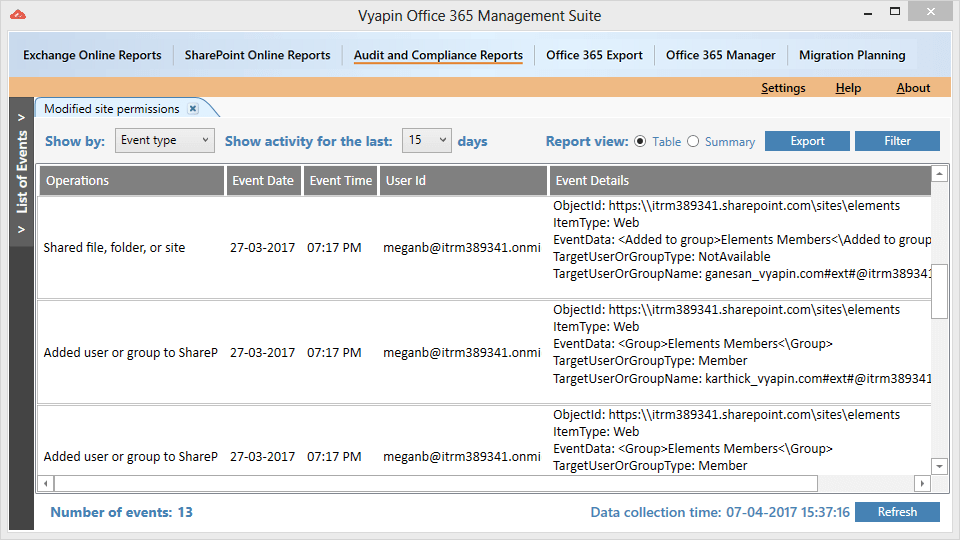
Task: Click vertical scrollbar down arrow
Action: (940, 467)
